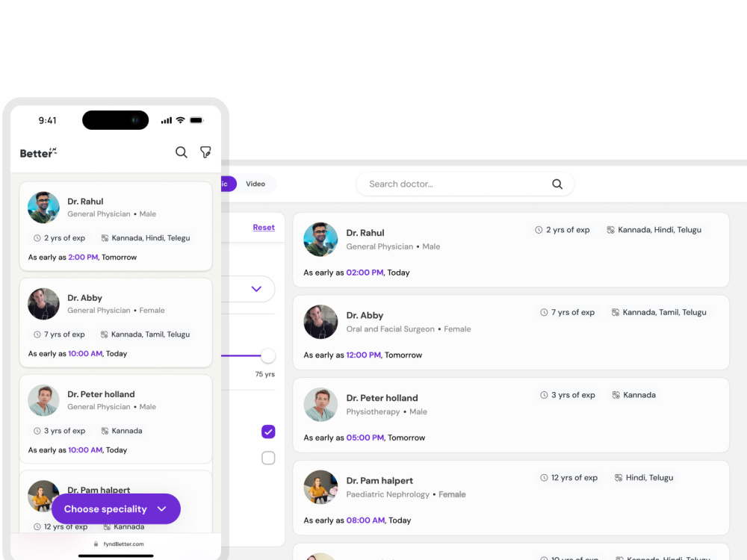Click the Reset filters link

[x=264, y=228]
